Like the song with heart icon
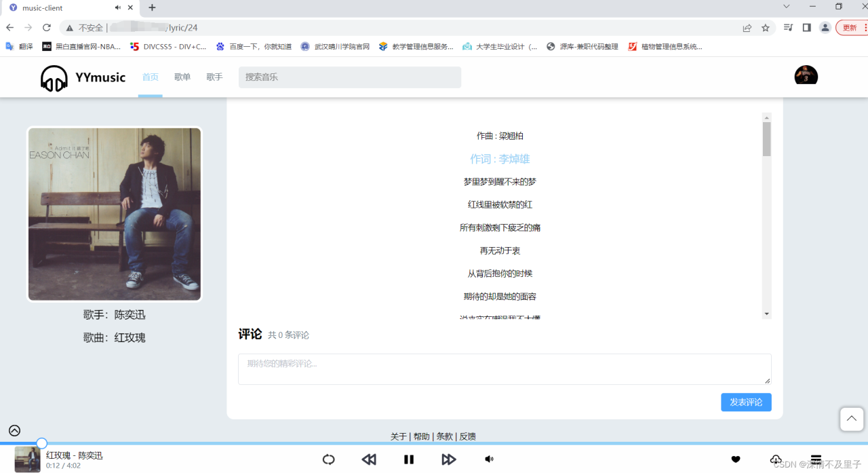Image resolution: width=868 pixels, height=473 pixels. 736,459
